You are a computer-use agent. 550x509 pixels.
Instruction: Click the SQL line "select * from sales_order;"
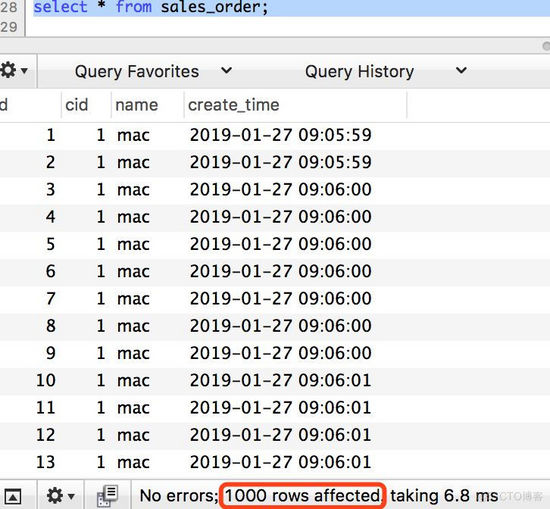point(151,7)
